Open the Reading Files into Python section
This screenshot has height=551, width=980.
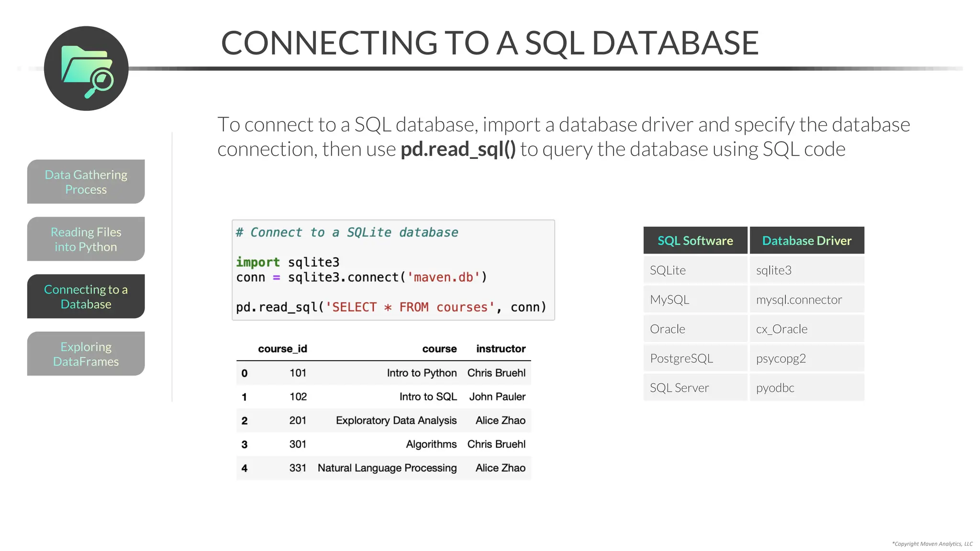86,239
